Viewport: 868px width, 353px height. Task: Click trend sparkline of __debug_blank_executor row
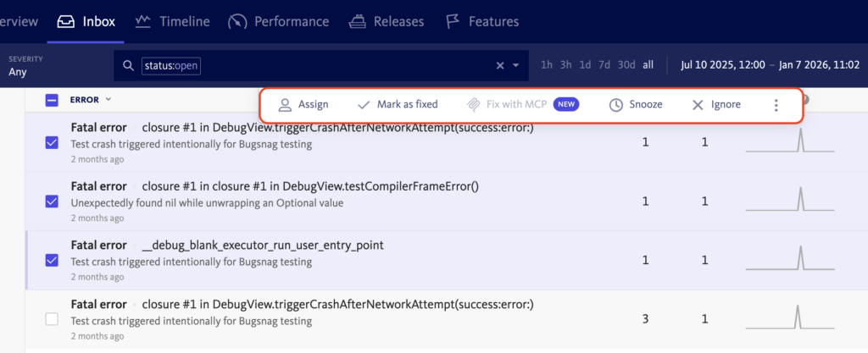coord(790,258)
